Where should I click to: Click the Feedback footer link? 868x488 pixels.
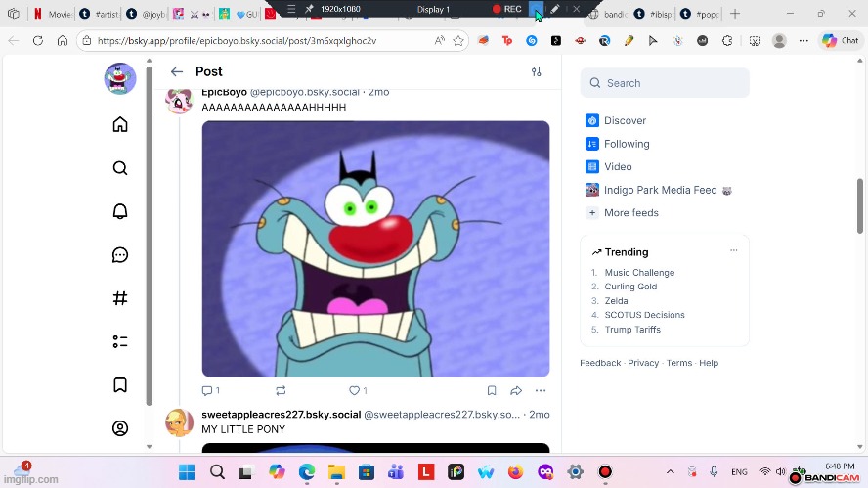[600, 363]
